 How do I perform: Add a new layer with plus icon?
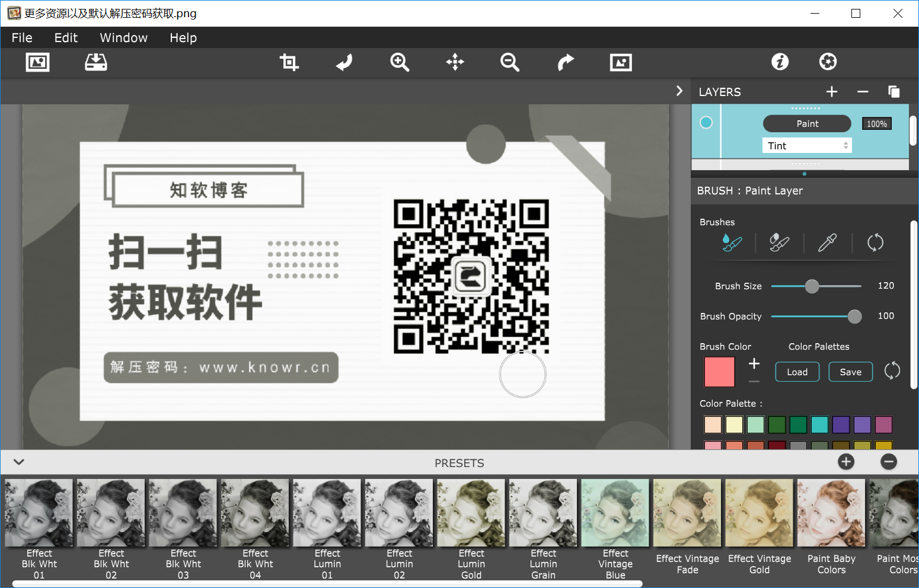(832, 91)
